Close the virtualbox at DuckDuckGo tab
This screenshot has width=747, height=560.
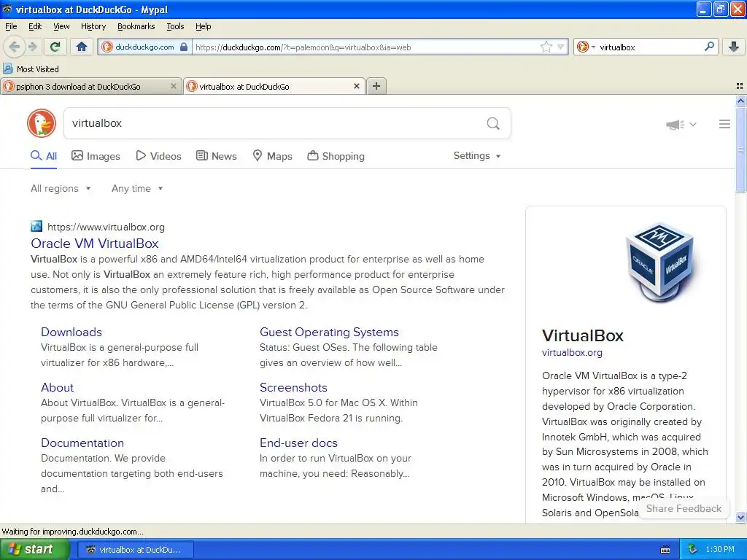[x=356, y=86]
